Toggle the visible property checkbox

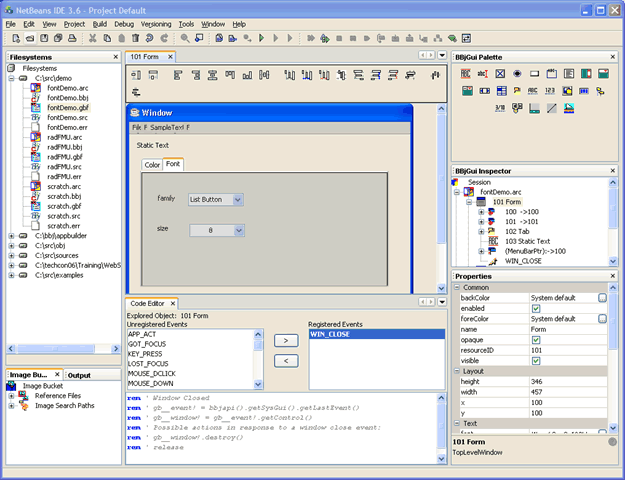click(536, 361)
